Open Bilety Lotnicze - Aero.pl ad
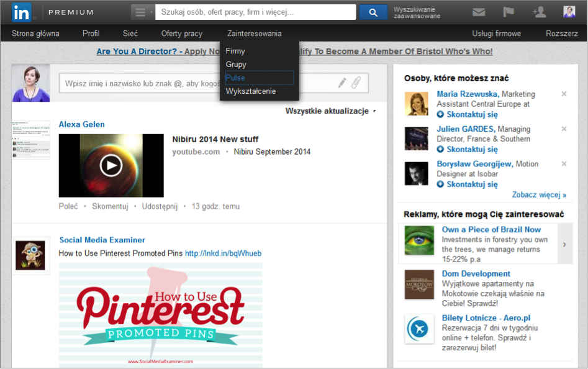Viewport: 588px width, 369px height. tap(486, 318)
